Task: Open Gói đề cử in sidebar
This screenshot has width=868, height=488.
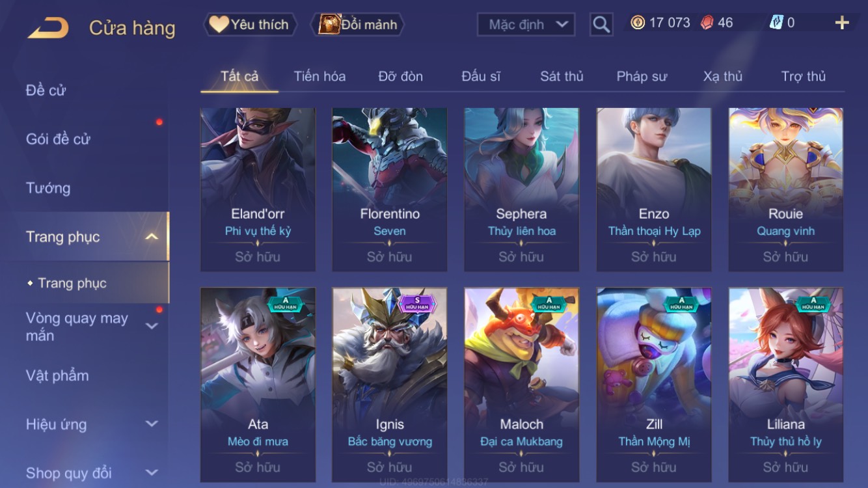Action: click(x=58, y=139)
